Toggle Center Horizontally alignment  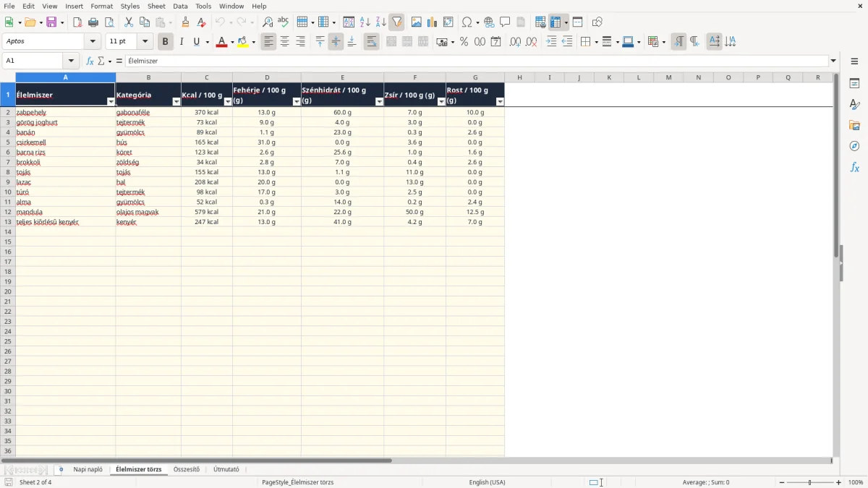click(x=284, y=42)
